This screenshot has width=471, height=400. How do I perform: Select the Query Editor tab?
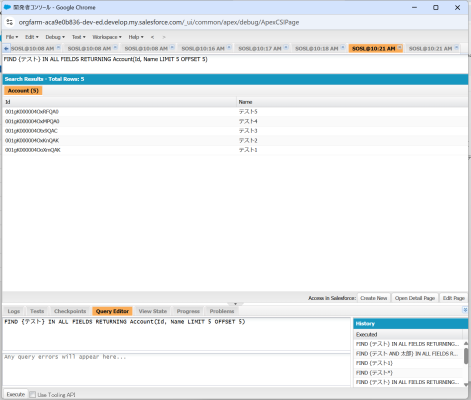click(x=112, y=311)
